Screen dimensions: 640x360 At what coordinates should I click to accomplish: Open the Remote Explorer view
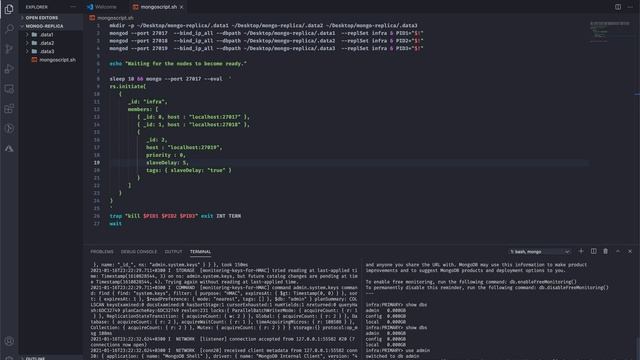coord(9,89)
